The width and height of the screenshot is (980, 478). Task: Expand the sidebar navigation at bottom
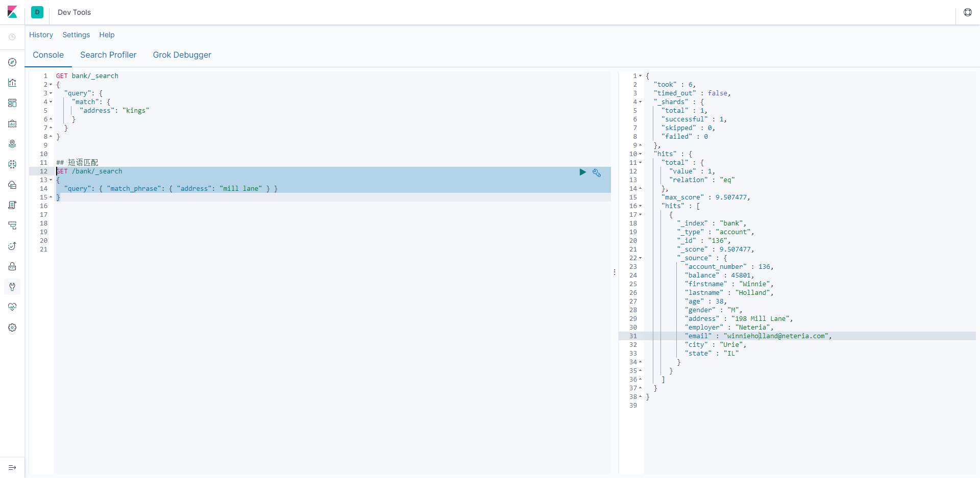12,467
